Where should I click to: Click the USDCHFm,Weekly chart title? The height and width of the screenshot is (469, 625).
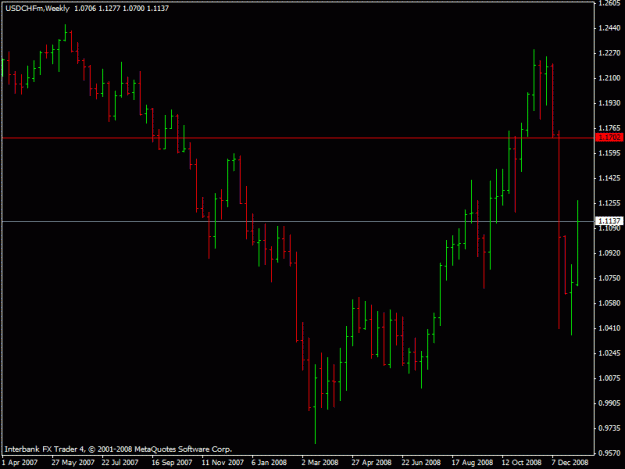click(37, 8)
